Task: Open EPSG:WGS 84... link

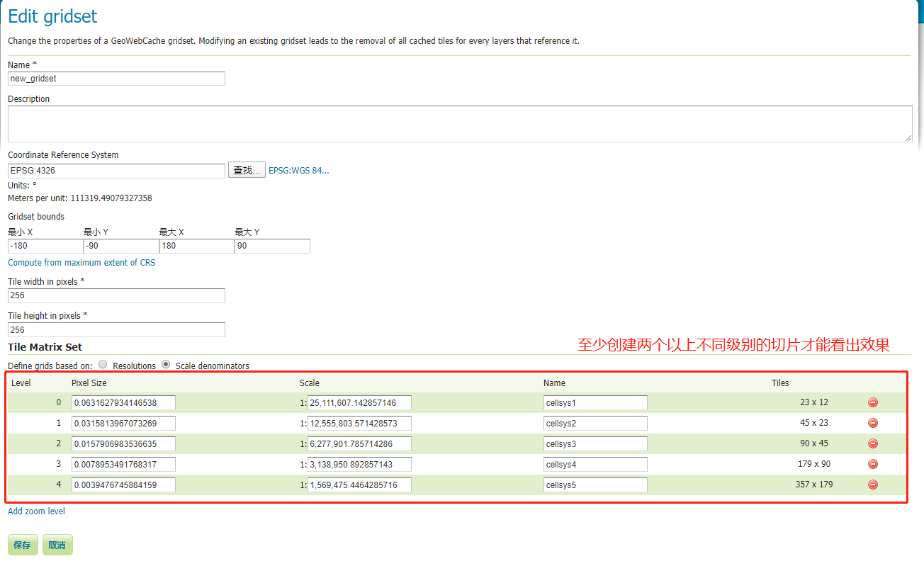Action: [298, 171]
